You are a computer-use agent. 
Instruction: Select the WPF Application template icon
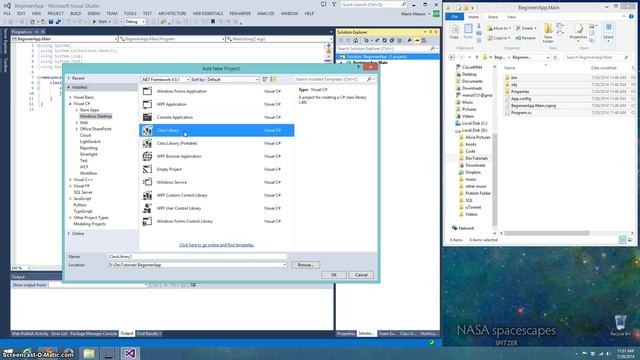click(147, 104)
